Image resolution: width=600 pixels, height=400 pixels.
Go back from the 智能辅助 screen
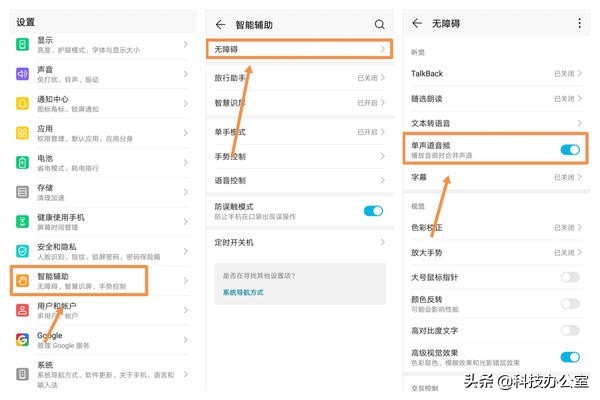(x=221, y=24)
